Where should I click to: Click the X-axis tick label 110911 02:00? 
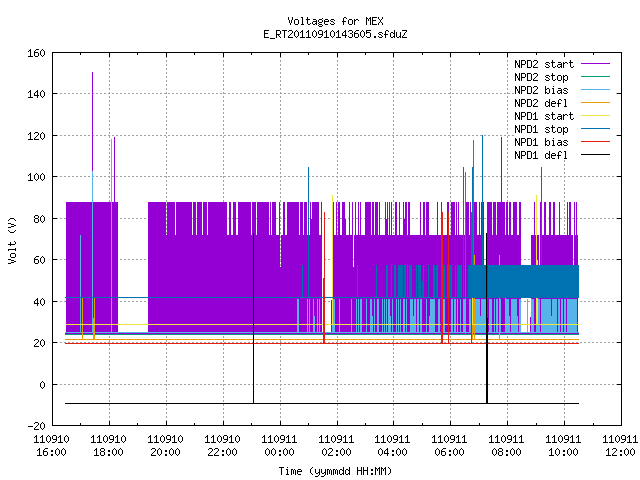[336, 446]
